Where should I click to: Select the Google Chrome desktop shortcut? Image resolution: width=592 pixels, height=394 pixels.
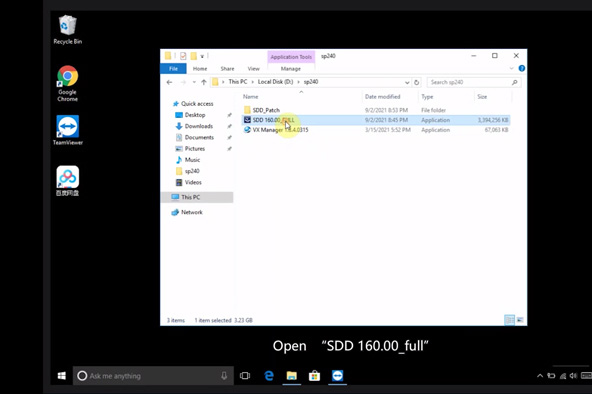point(68,83)
